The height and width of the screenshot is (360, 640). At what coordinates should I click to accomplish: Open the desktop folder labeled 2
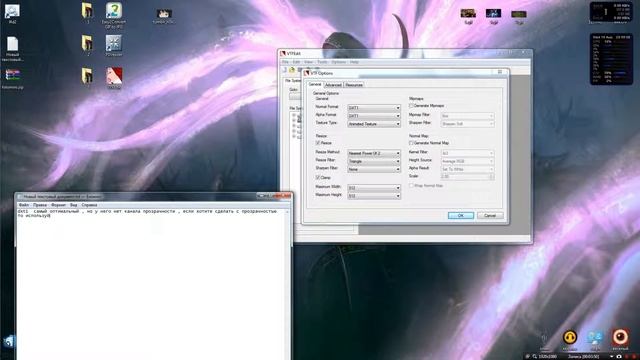(87, 42)
